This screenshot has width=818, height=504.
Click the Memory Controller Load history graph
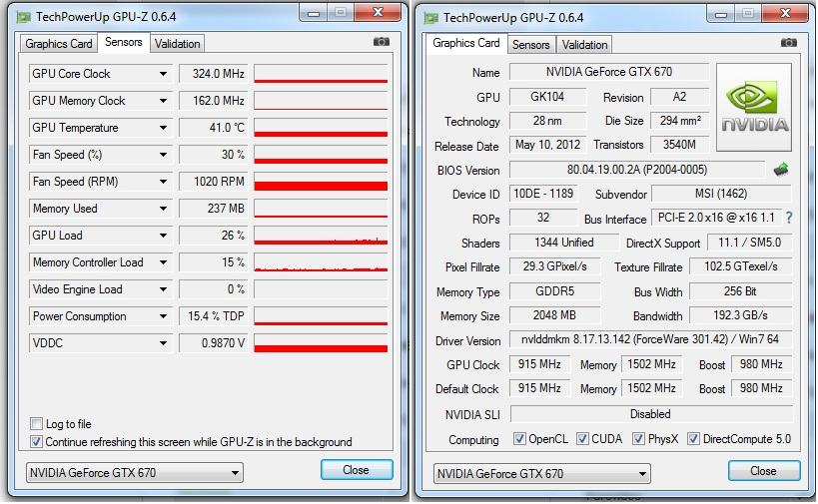coord(321,262)
